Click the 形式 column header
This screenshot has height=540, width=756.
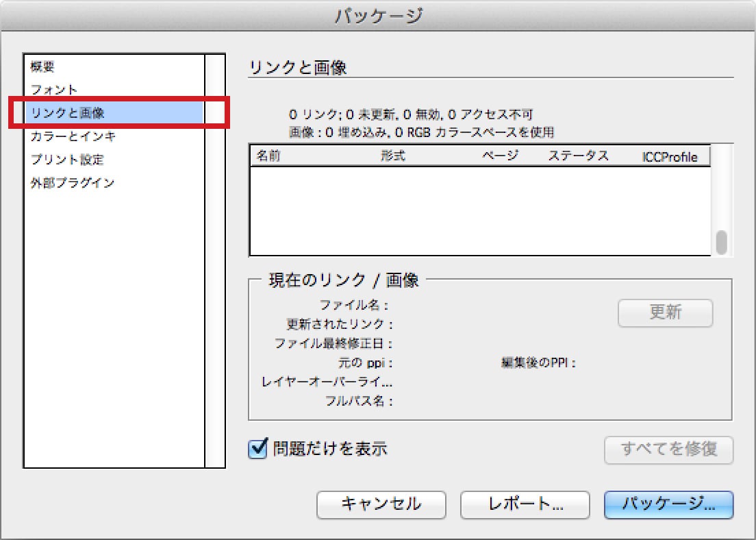393,156
